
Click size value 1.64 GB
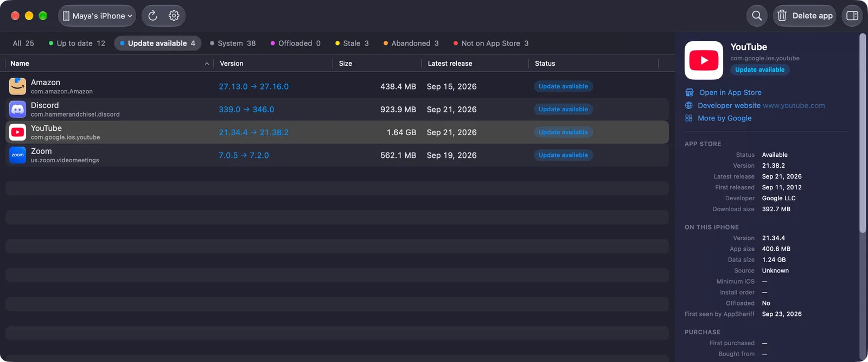401,132
